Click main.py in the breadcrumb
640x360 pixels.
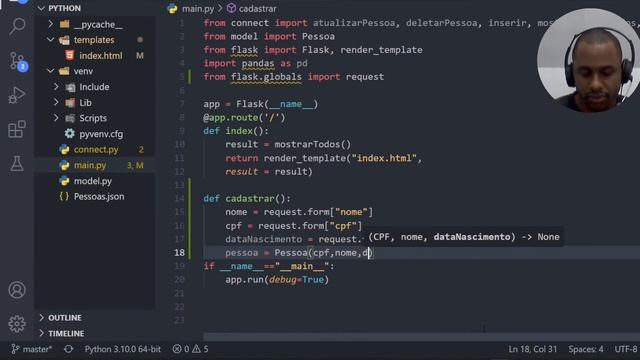coord(198,9)
